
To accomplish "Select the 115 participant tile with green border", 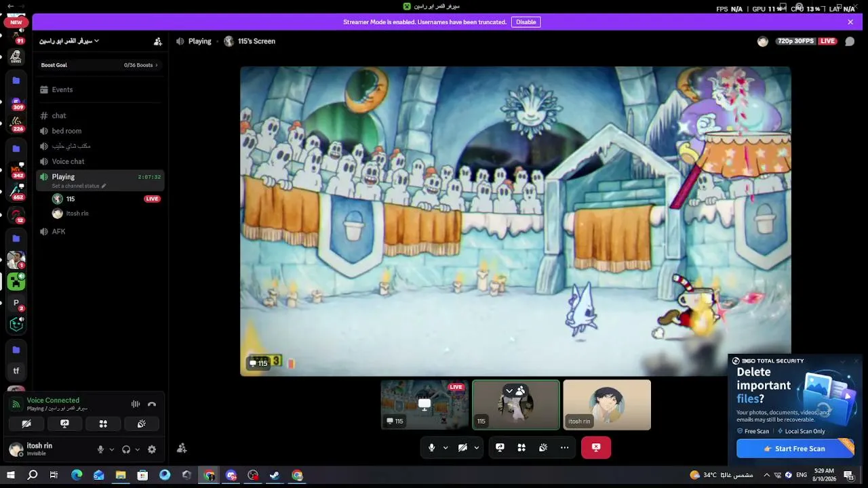I will [516, 405].
